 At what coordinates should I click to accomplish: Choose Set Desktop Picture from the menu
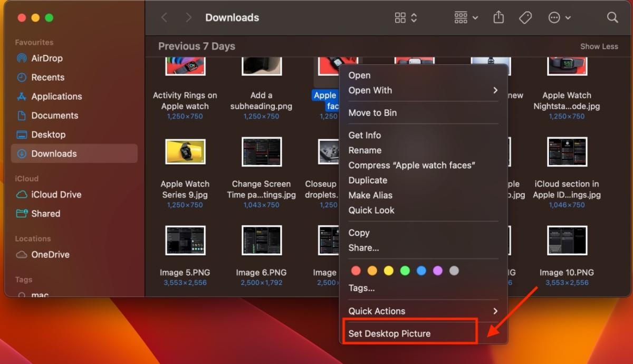(389, 333)
